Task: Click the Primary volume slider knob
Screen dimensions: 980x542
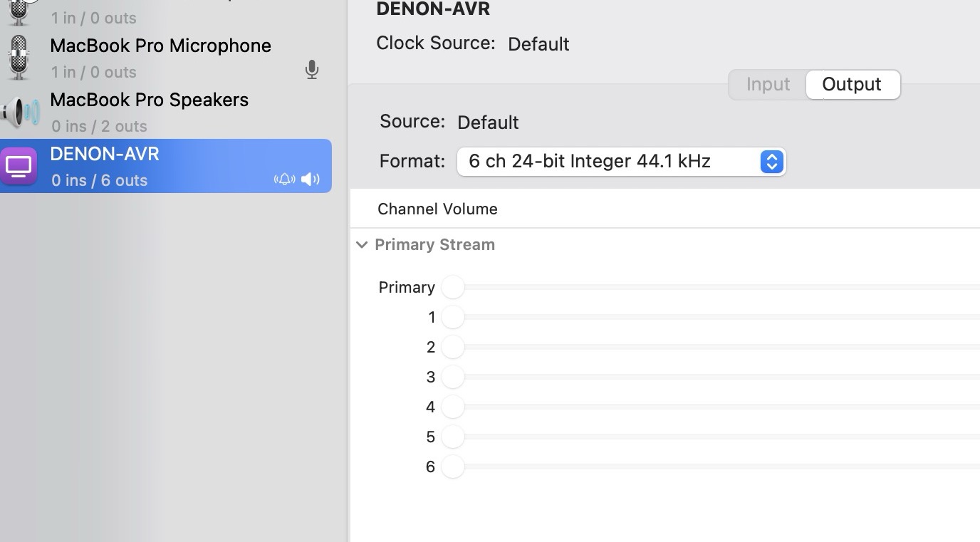Action: point(453,287)
